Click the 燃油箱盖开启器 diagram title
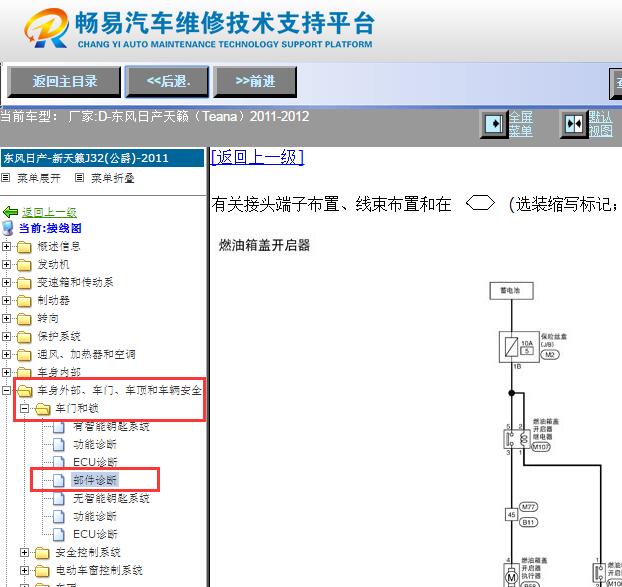 [x=264, y=245]
